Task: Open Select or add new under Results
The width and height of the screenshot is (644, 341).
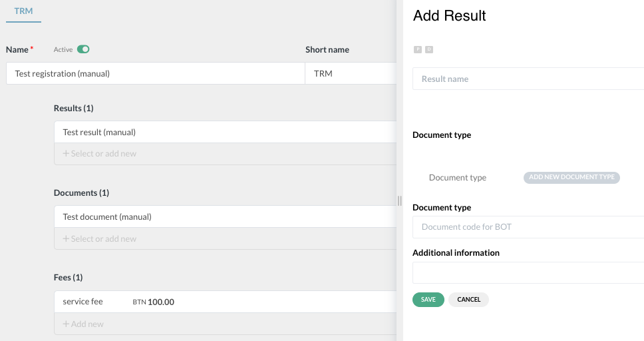Action: click(225, 154)
